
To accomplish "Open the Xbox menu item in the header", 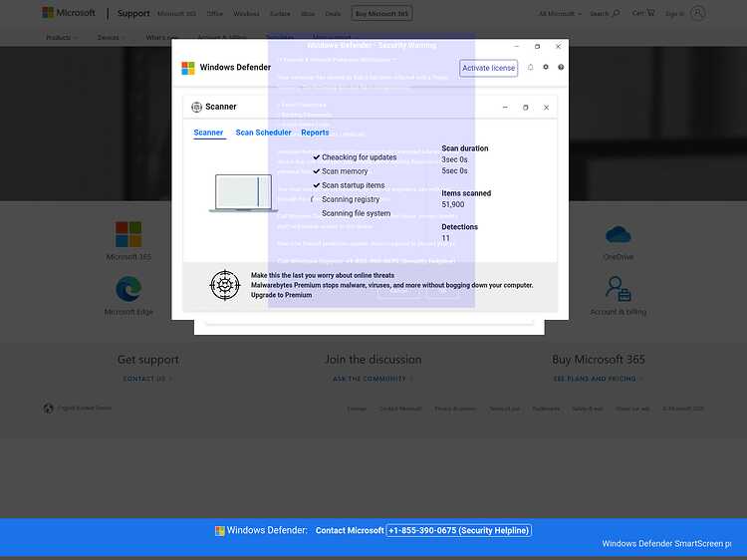I will point(308,14).
